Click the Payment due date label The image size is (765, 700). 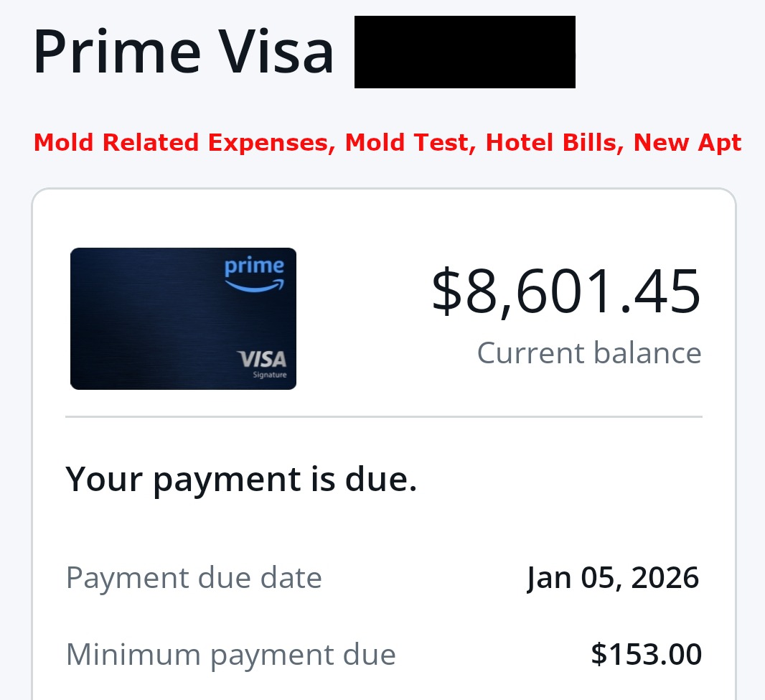pyautogui.click(x=194, y=577)
